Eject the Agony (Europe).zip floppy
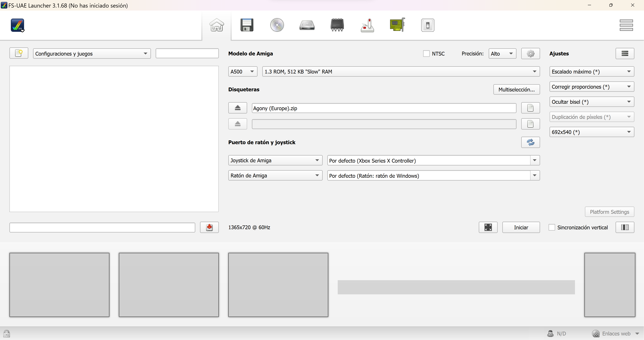This screenshot has width=644, height=340. (x=238, y=108)
